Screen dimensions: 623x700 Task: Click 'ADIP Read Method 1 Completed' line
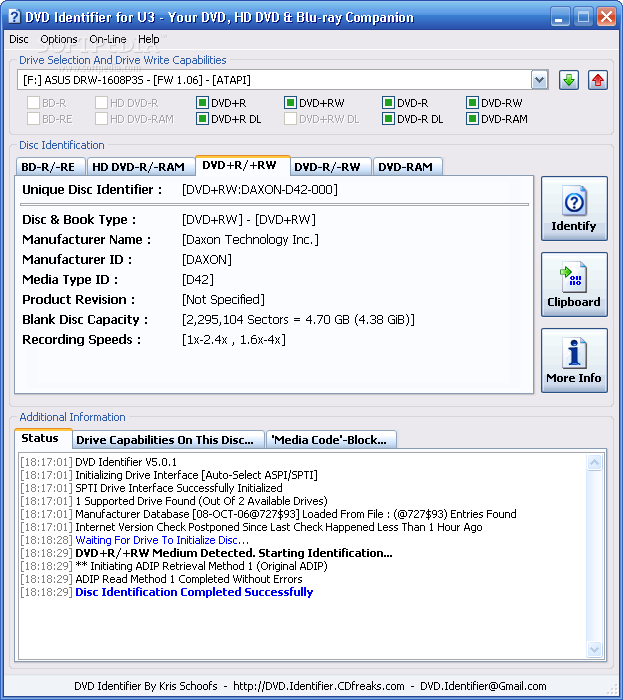(189, 579)
